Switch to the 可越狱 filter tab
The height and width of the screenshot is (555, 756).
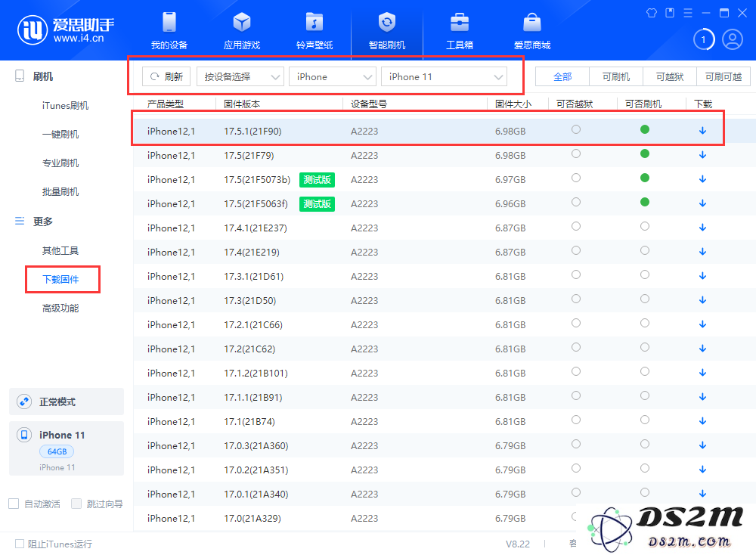pyautogui.click(x=670, y=76)
